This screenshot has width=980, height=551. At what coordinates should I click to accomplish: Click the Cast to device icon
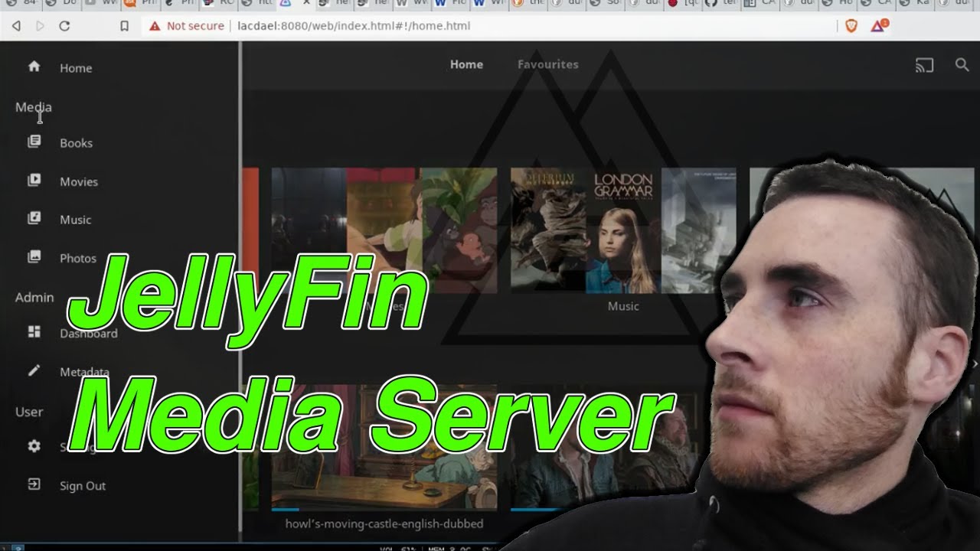coord(924,65)
